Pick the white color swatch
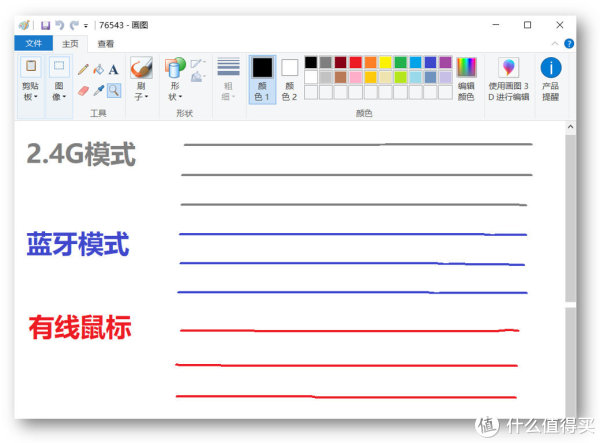Screen dimensions: 600x443 311,77
